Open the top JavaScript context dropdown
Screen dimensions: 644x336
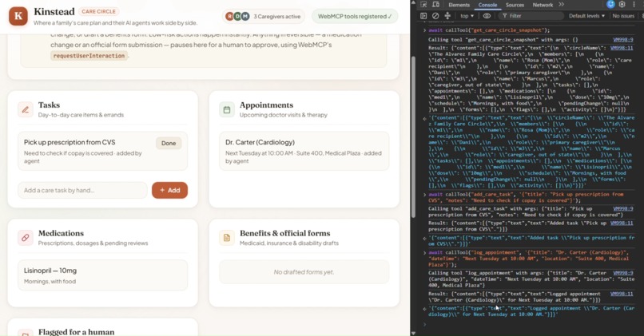(467, 16)
